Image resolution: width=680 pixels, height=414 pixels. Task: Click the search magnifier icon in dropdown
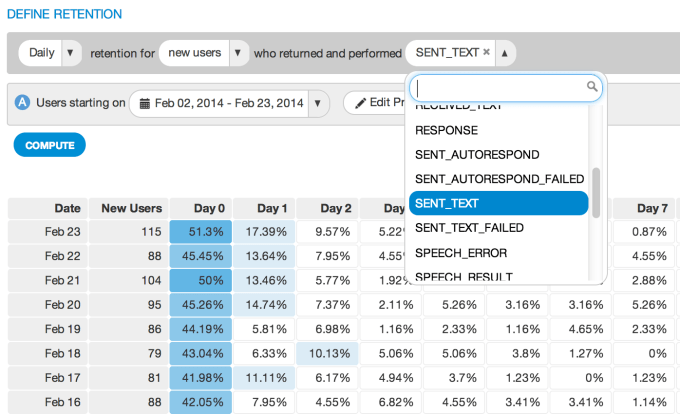tap(592, 87)
